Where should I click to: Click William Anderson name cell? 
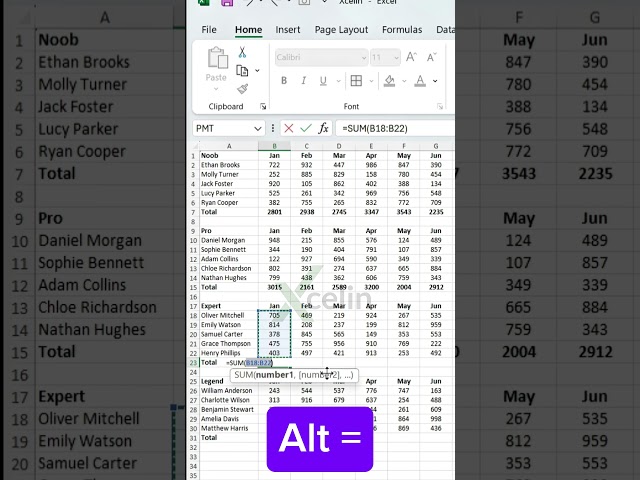(229, 391)
